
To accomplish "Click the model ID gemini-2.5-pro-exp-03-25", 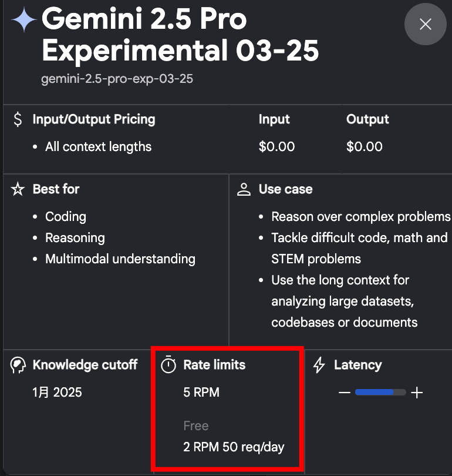I will click(117, 79).
